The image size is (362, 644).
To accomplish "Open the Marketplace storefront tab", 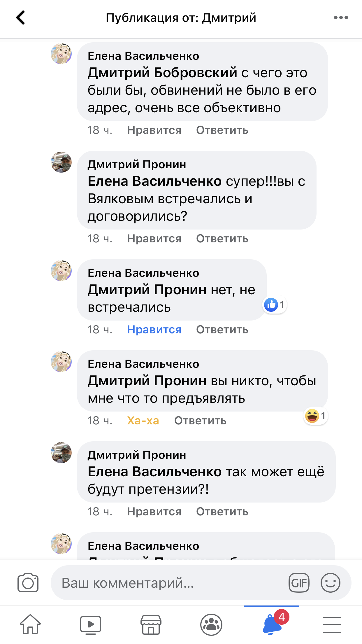I will [151, 625].
